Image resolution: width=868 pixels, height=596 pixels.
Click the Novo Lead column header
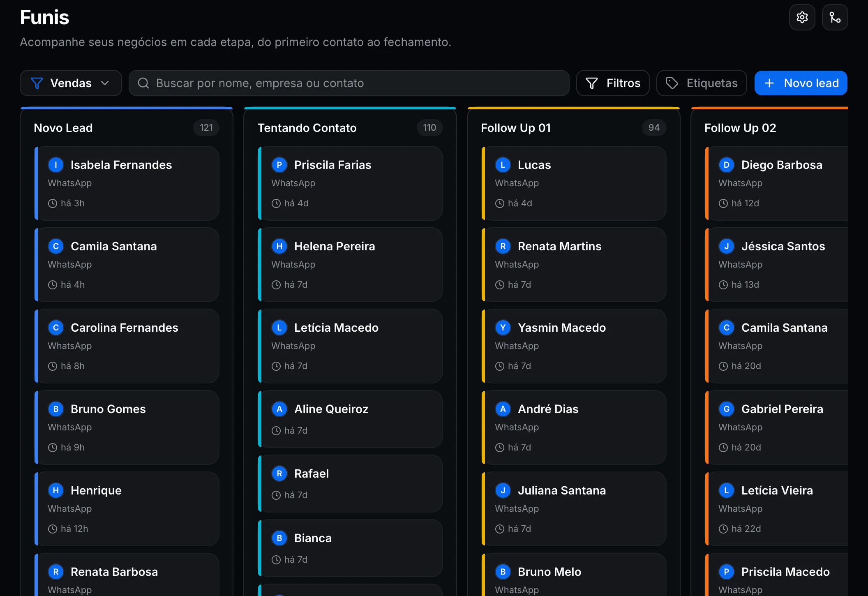pos(63,128)
